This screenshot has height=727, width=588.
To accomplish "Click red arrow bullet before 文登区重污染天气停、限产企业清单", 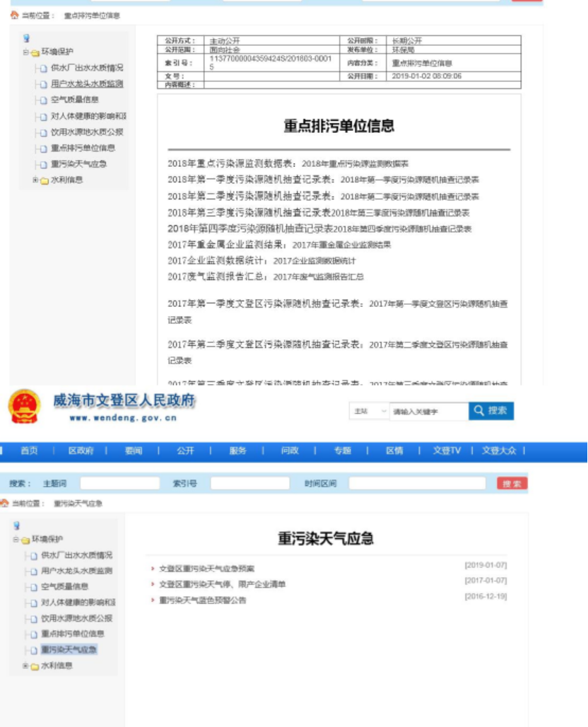I will (153, 584).
